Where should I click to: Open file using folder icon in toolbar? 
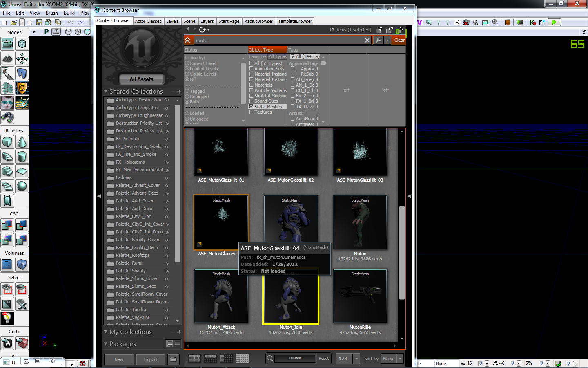pos(13,22)
